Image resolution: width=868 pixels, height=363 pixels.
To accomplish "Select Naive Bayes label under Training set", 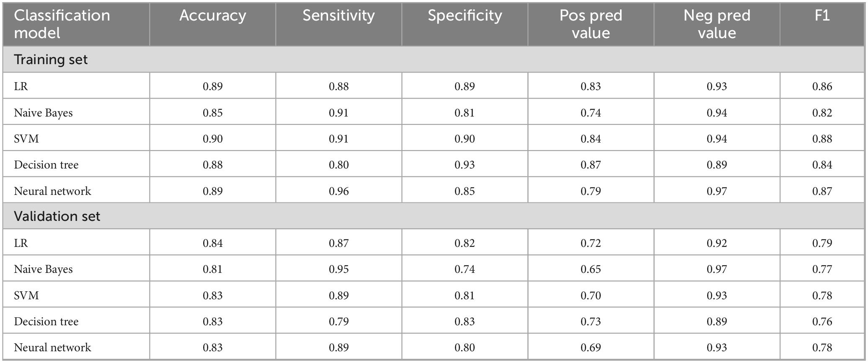I will pyautogui.click(x=43, y=113).
